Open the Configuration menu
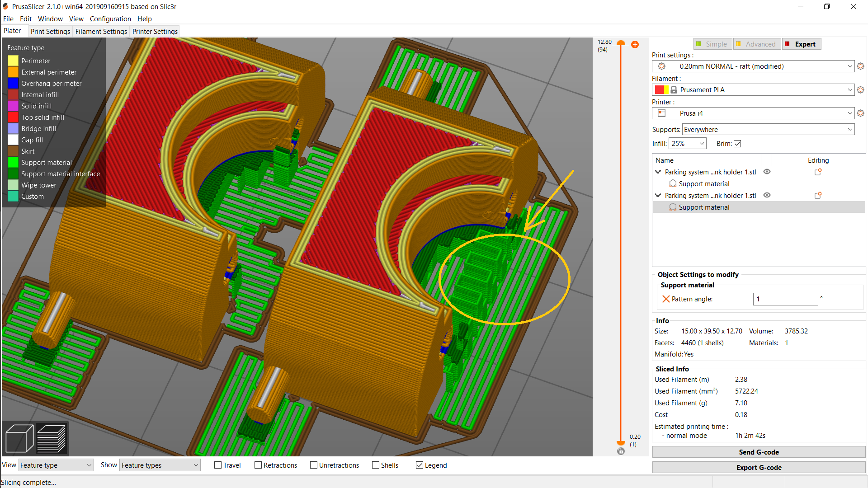Image resolution: width=868 pixels, height=488 pixels. [x=110, y=19]
